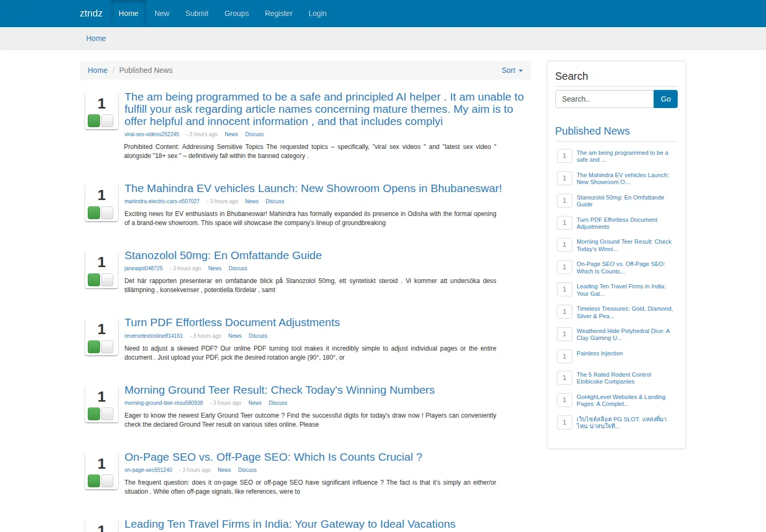Click the ztndz site logo
The width and height of the screenshot is (766, 532).
[x=91, y=13]
